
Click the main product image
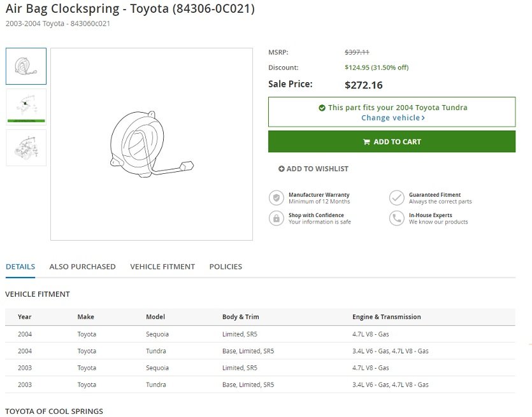(152, 144)
